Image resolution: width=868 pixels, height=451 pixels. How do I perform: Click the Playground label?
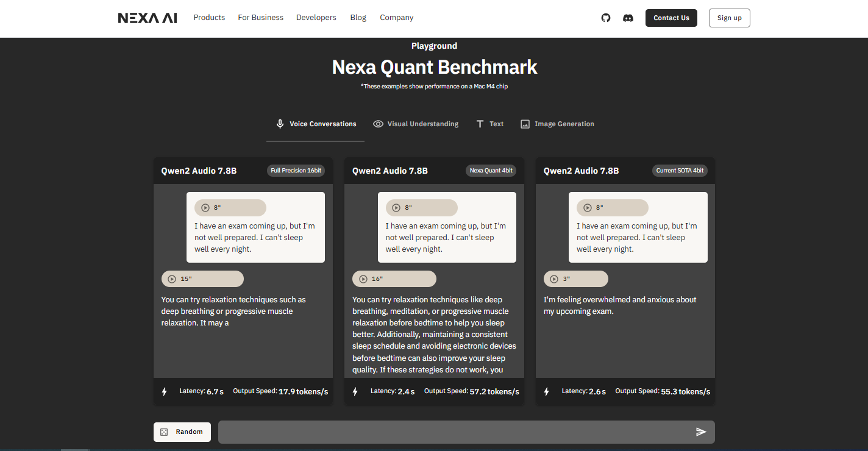pyautogui.click(x=434, y=46)
